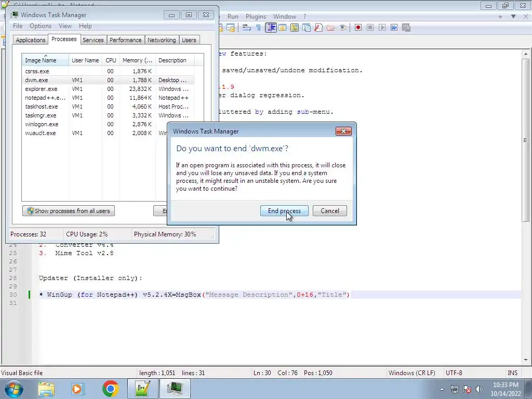Close the end-process confirmation dialog
The image size is (532, 399).
click(343, 131)
